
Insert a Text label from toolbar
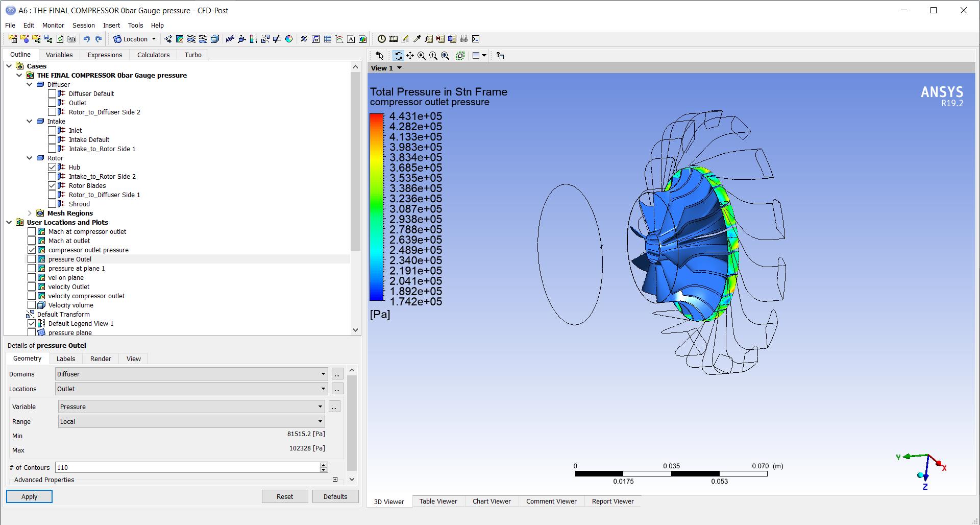tap(230, 39)
